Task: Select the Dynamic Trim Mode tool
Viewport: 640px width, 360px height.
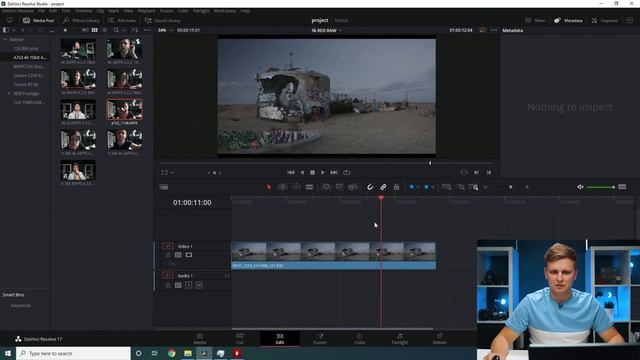Action: pyautogui.click(x=296, y=187)
